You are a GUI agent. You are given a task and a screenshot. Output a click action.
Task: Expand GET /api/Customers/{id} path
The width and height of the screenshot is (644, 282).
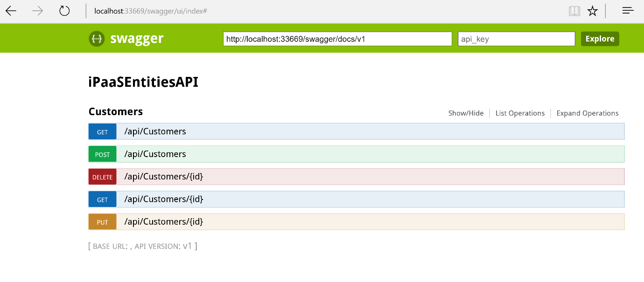coord(164,199)
